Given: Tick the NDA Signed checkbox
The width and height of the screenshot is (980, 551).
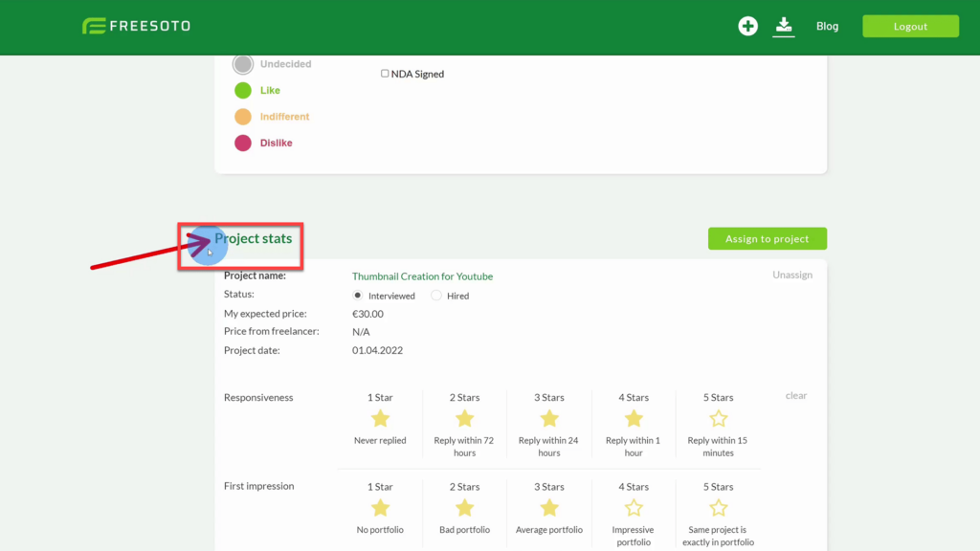Looking at the screenshot, I should pos(385,74).
